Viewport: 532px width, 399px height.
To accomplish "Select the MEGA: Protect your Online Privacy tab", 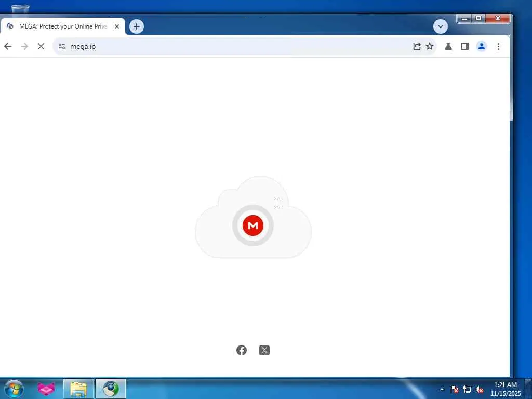I will pos(62,26).
